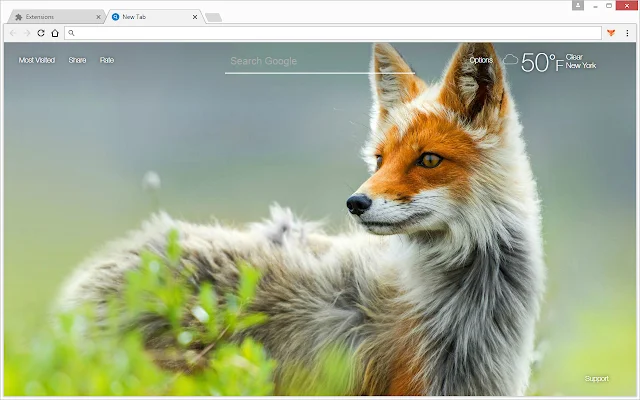Go to the home page icon
Image resolution: width=640 pixels, height=400 pixels.
click(x=55, y=33)
